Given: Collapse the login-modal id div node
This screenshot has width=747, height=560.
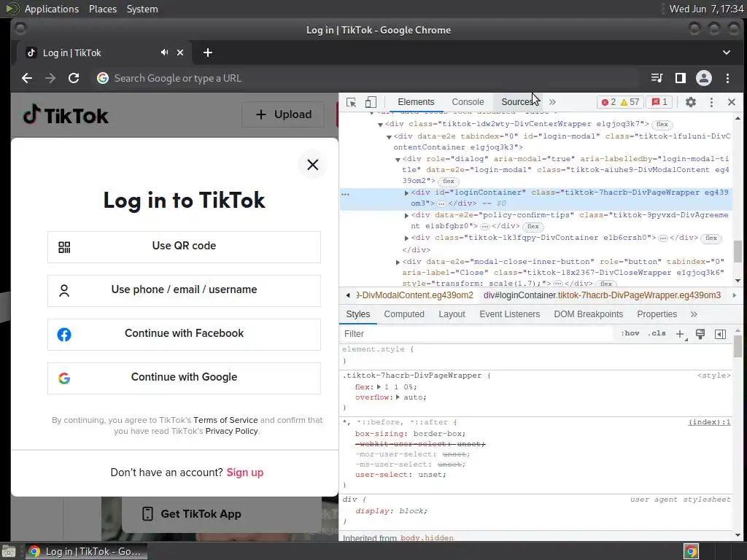Looking at the screenshot, I should tap(389, 137).
